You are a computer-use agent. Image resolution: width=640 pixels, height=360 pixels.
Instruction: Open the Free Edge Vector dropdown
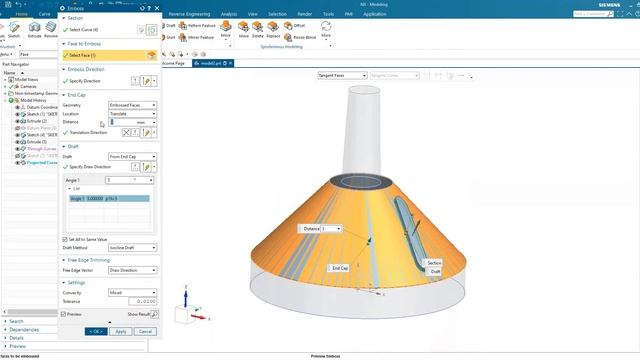point(132,270)
